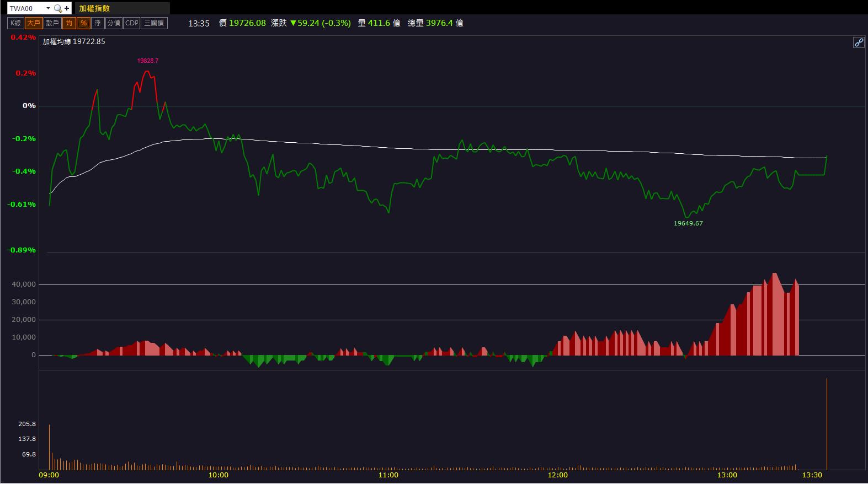Toggle the 散戶 indicator button
The height and width of the screenshot is (484, 868).
tap(52, 23)
